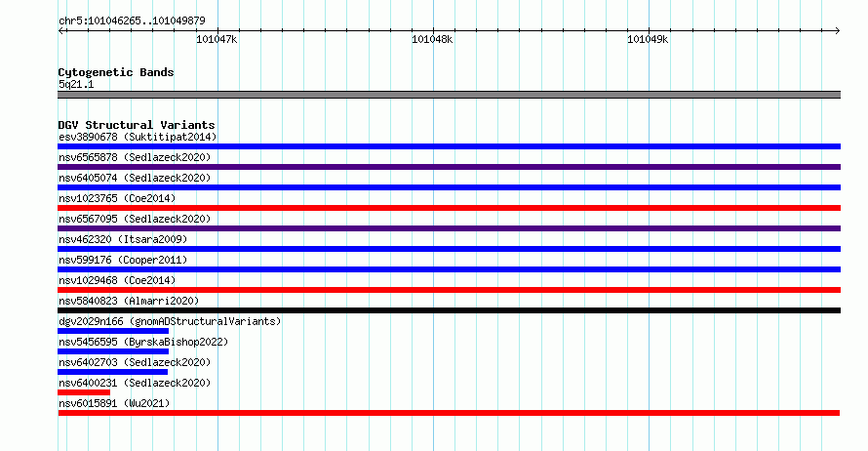Click the red bar under nsv1023765
868x451 pixels.
(x=449, y=208)
